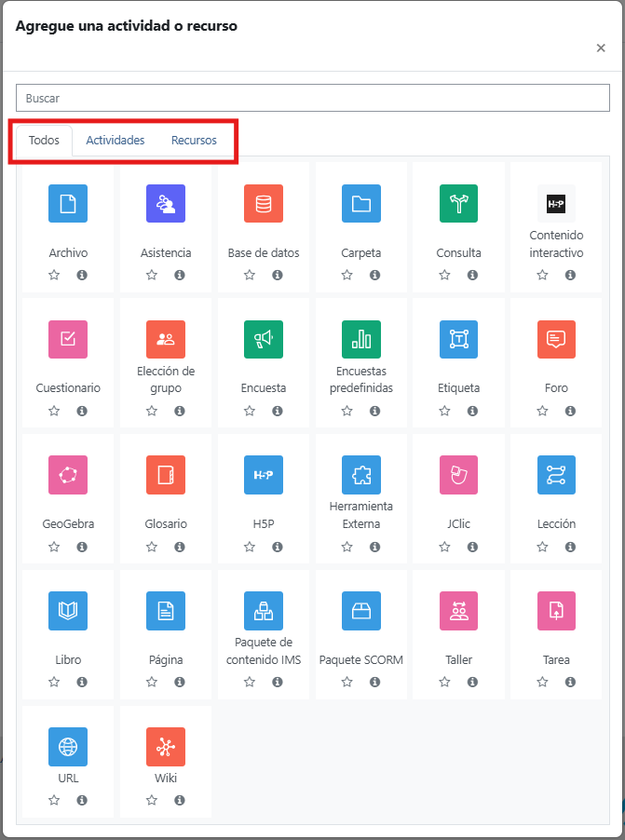625x840 pixels.
Task: Select the JClic activity icon
Action: [x=458, y=475]
